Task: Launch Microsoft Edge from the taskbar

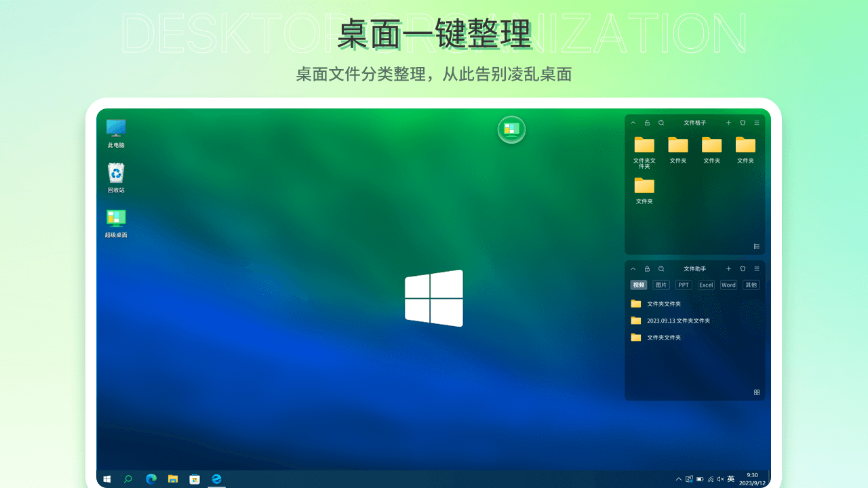Action: pyautogui.click(x=151, y=479)
